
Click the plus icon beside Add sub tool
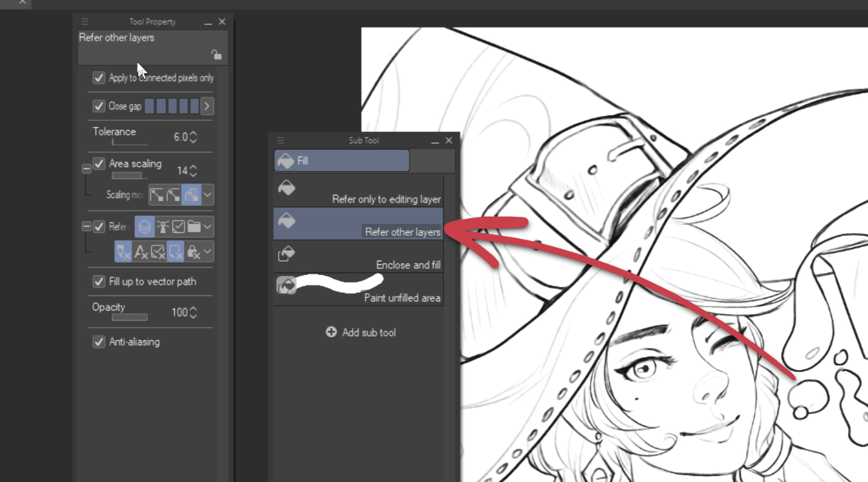pos(331,332)
